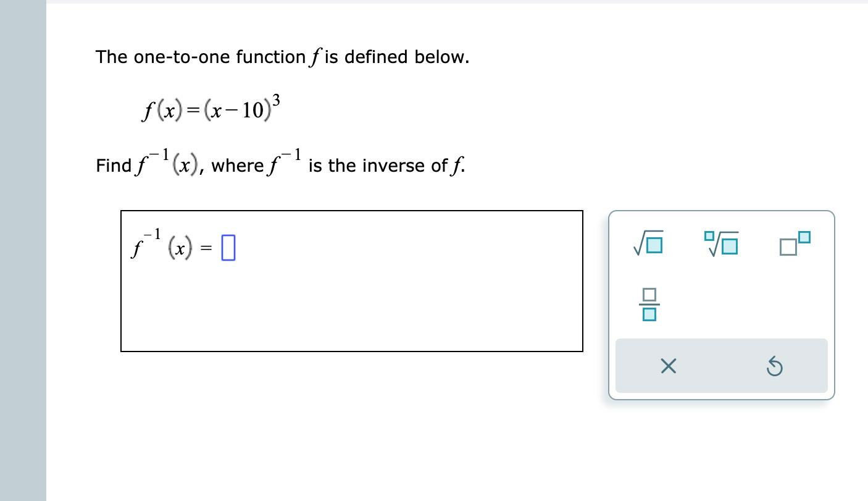
Task: Select the math palette panel
Action: tap(721, 305)
